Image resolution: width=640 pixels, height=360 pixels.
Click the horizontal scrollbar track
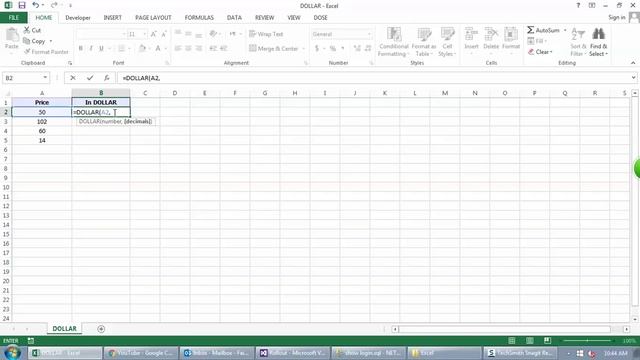(504, 329)
